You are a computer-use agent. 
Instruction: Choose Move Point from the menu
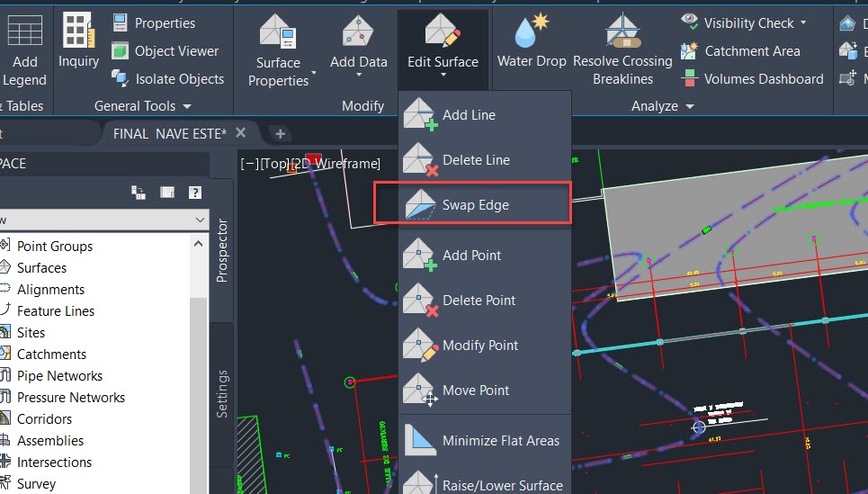tap(485, 390)
